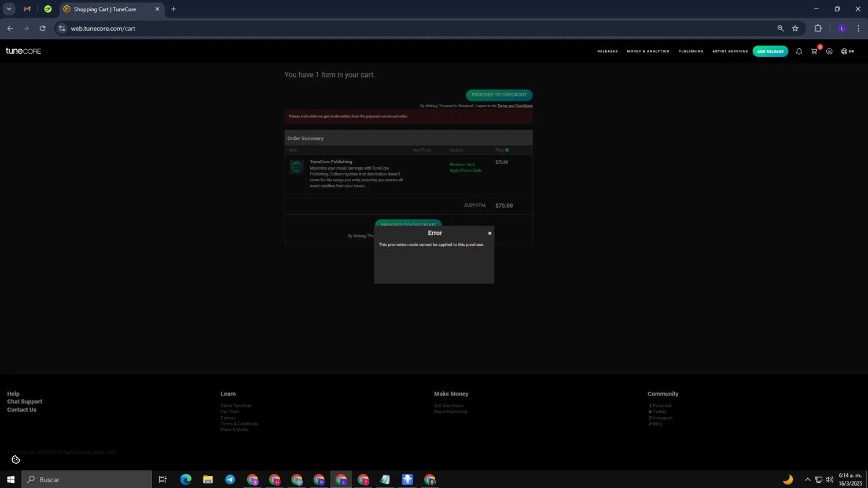The image size is (868, 488).
Task: Close the Shopping Cart tab
Action: tap(157, 9)
